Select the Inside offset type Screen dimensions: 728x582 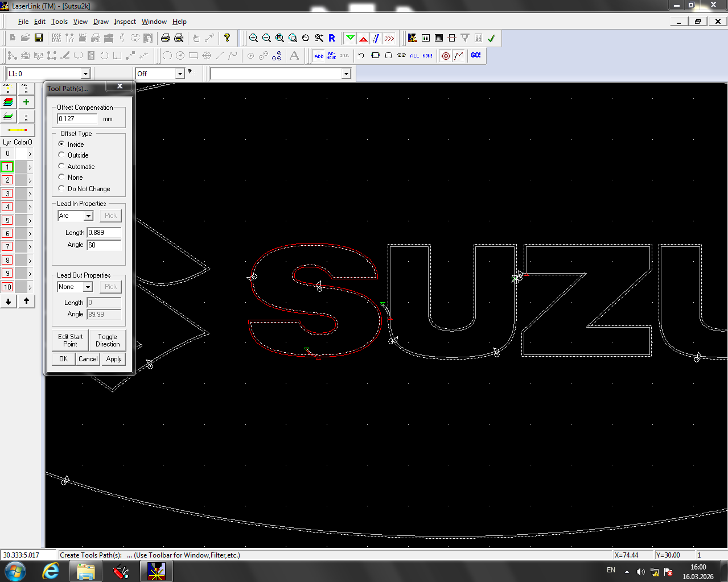[x=61, y=144]
